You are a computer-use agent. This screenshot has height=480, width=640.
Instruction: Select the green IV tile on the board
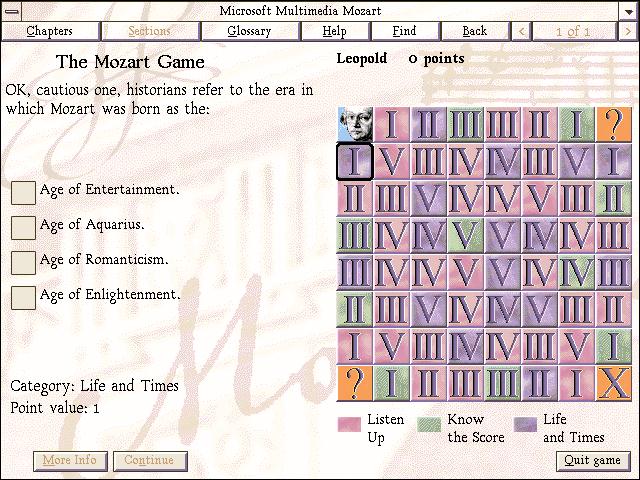[x=576, y=272]
